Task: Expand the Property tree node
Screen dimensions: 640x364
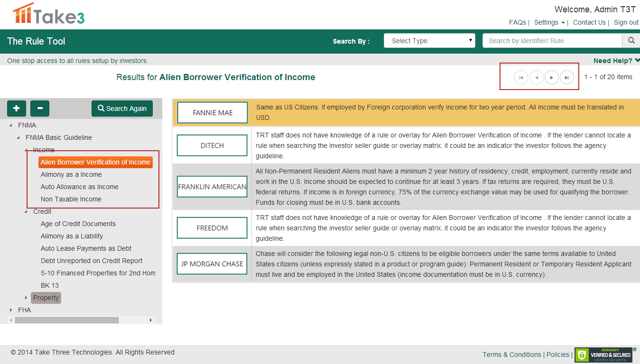Action: point(26,298)
